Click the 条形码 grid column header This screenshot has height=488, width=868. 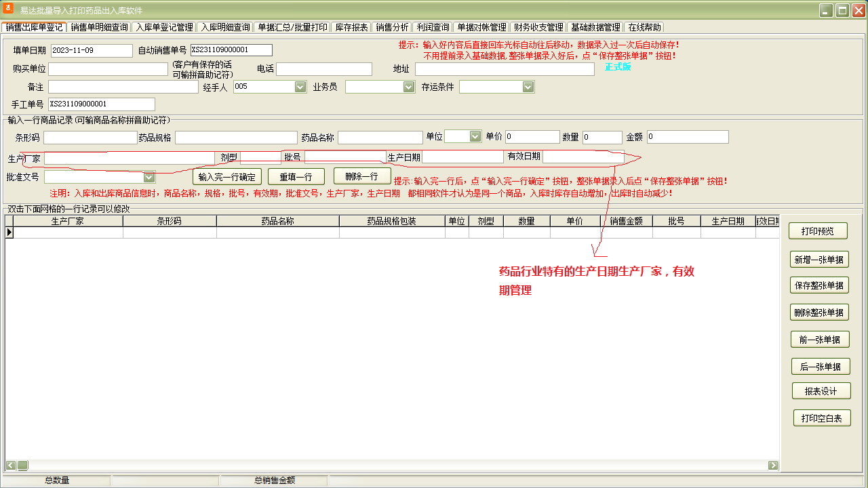[170, 221]
